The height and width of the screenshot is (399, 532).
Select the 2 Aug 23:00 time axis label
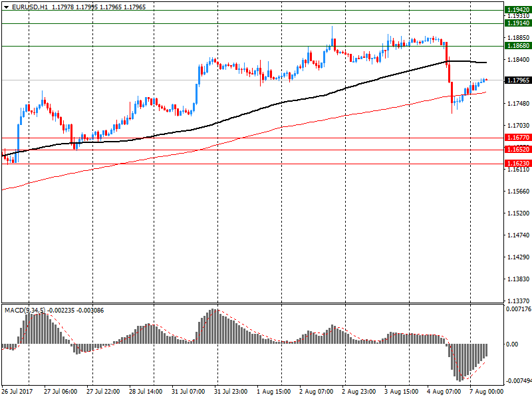(358, 392)
